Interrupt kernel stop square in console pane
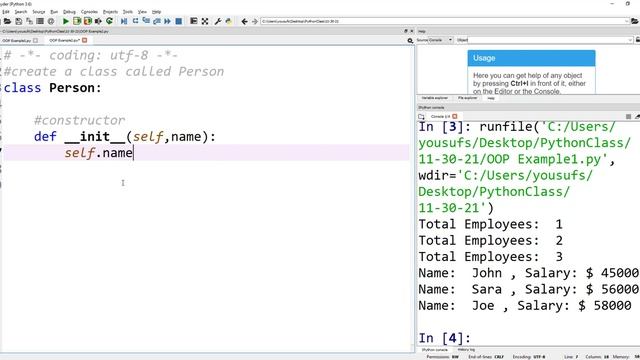Viewport: 640px width, 360px height. [x=628, y=117]
